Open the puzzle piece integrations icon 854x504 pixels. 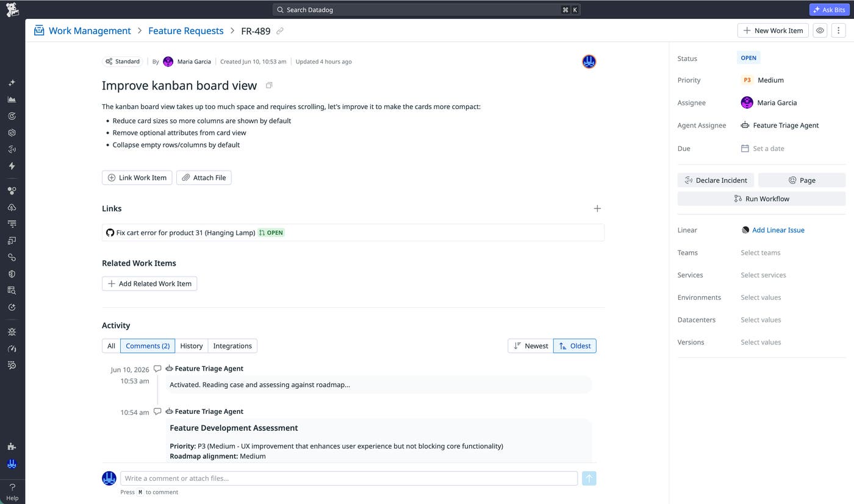click(12, 447)
